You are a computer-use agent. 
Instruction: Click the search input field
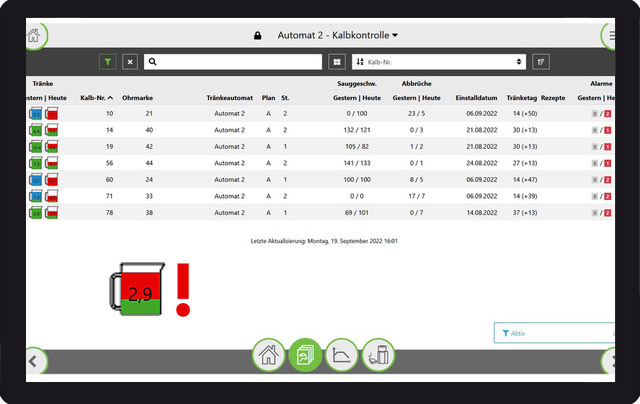[234, 62]
